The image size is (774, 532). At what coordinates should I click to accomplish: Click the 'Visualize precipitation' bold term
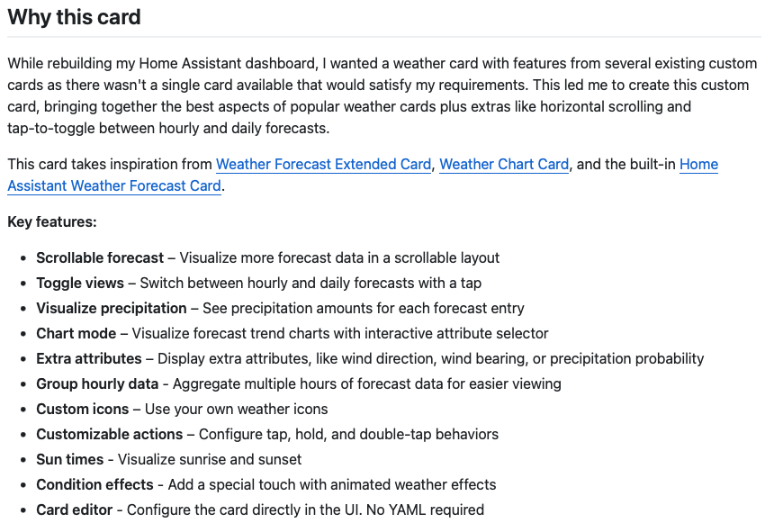[x=112, y=309]
